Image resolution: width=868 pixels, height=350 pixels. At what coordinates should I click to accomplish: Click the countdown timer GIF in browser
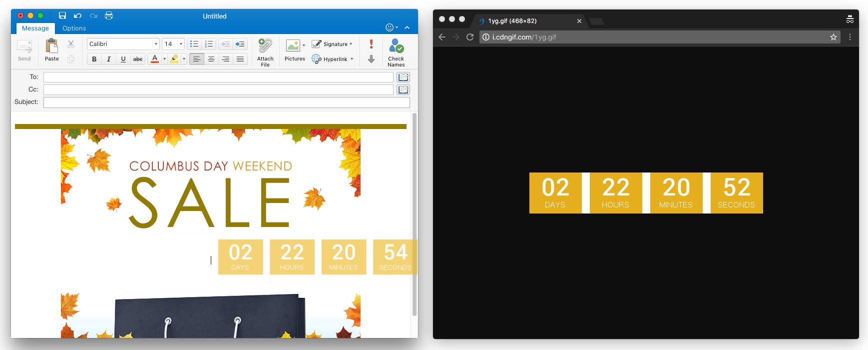[x=646, y=193]
